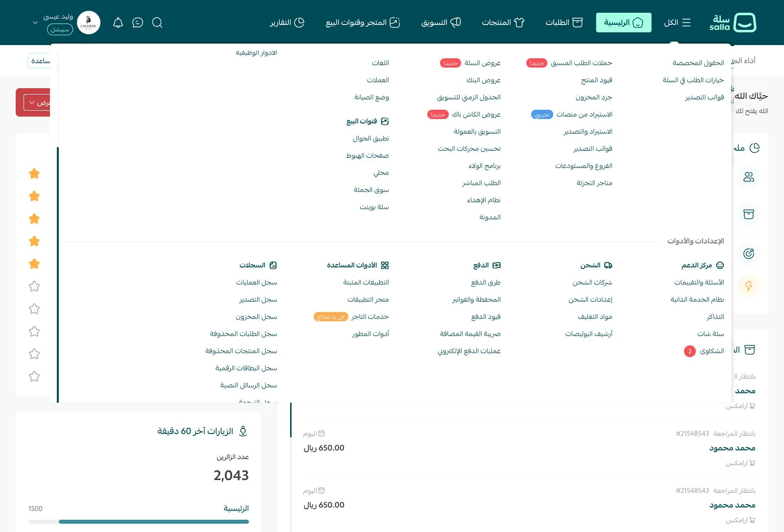784x532 pixels.
Task: Click the notification bell icon
Action: point(118,23)
